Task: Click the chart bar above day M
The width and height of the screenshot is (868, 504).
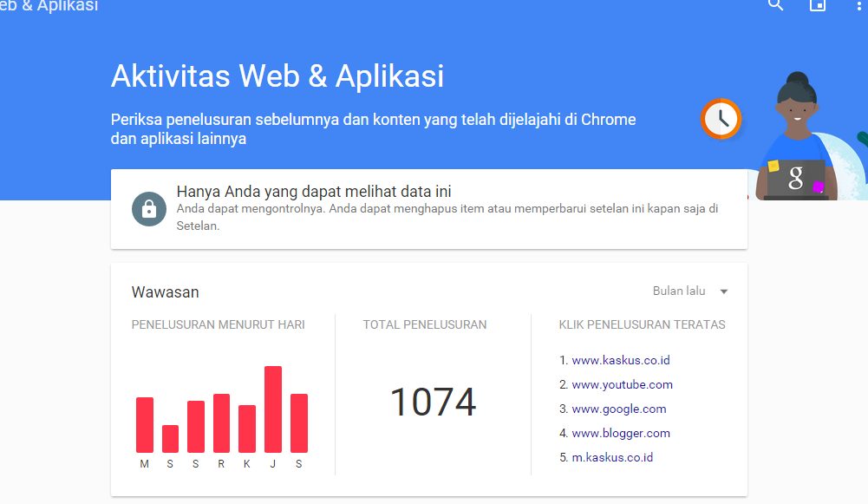Action: pos(145,425)
